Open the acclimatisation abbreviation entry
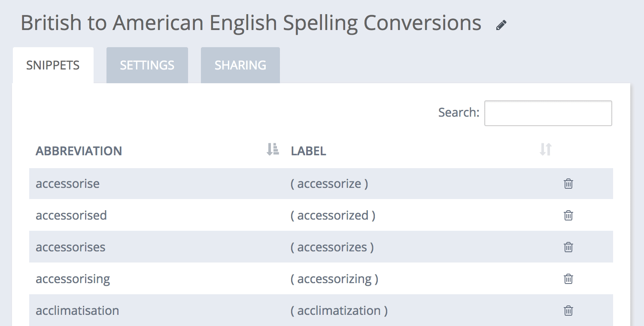 (x=77, y=311)
